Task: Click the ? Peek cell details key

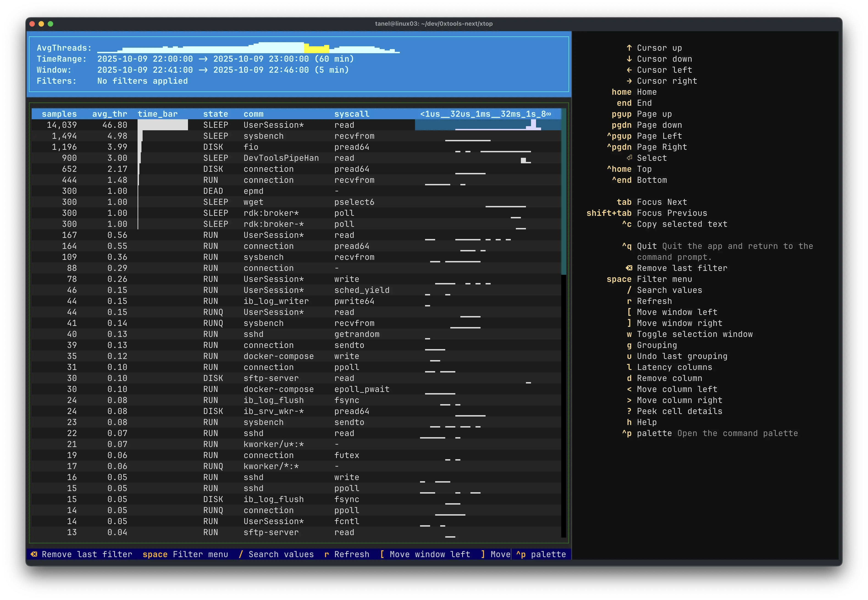Action: [629, 411]
